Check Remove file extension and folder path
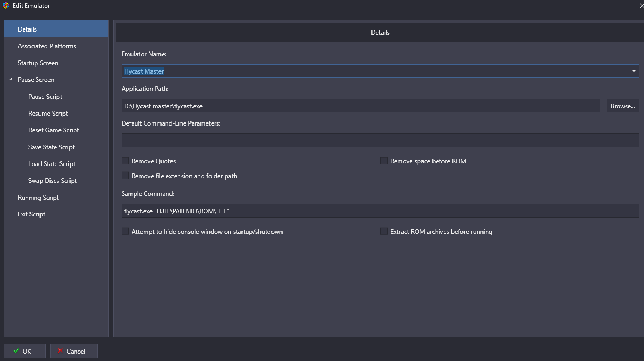The image size is (644, 361). tap(125, 176)
